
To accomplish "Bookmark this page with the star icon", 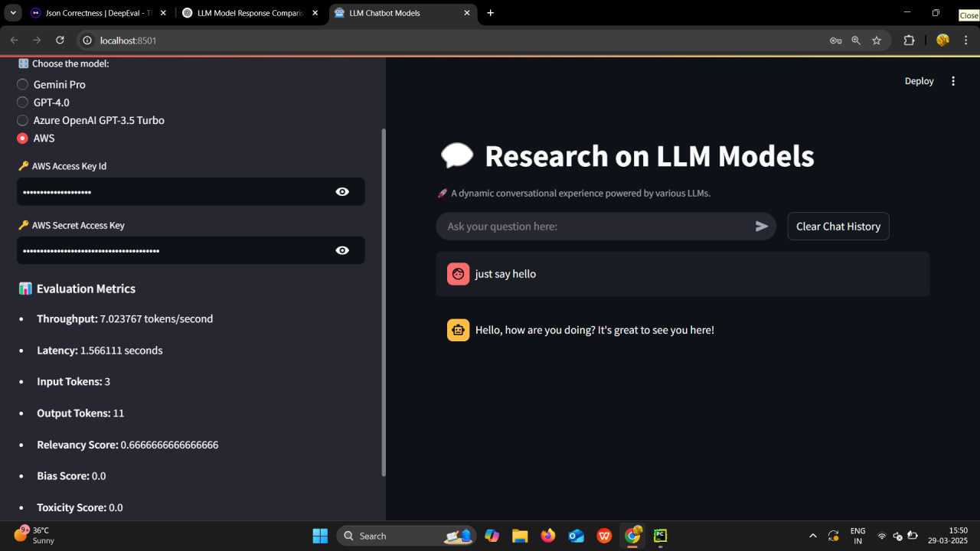I will 877,41.
